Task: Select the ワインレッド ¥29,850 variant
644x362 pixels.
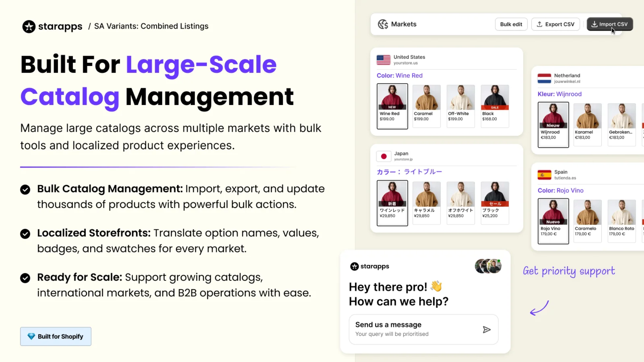Action: coord(392,203)
